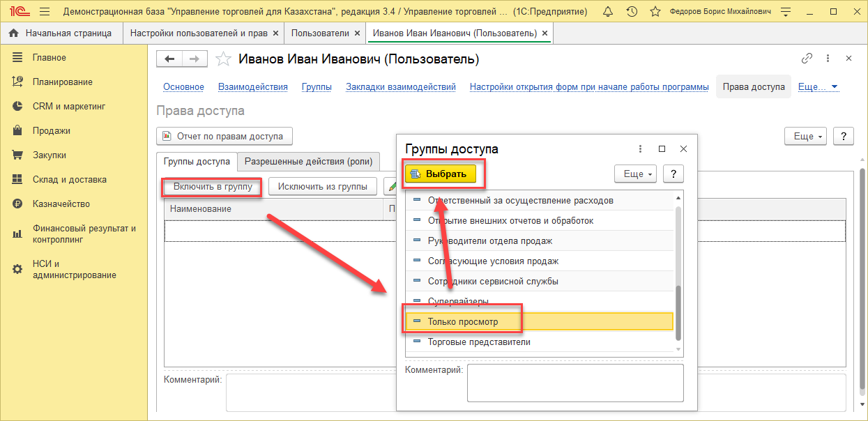Click Отчет по правам доступа button
Viewport: 868px width, 421px height.
[x=224, y=136]
